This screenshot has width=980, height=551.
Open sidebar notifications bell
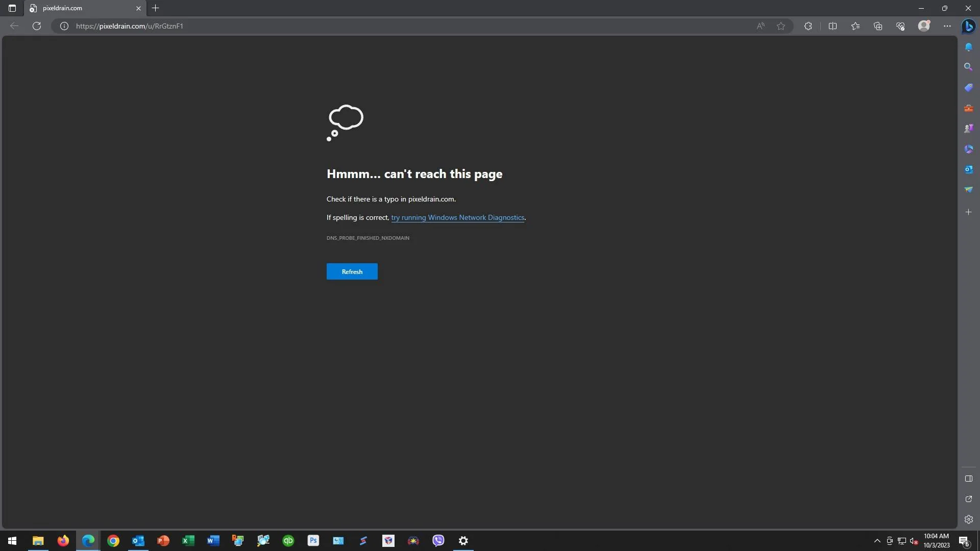point(969,47)
